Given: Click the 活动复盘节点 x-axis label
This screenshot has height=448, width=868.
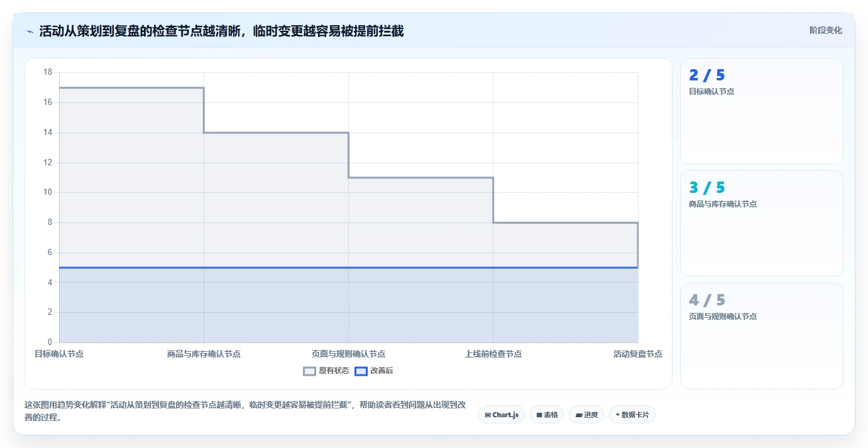Looking at the screenshot, I should [638, 354].
